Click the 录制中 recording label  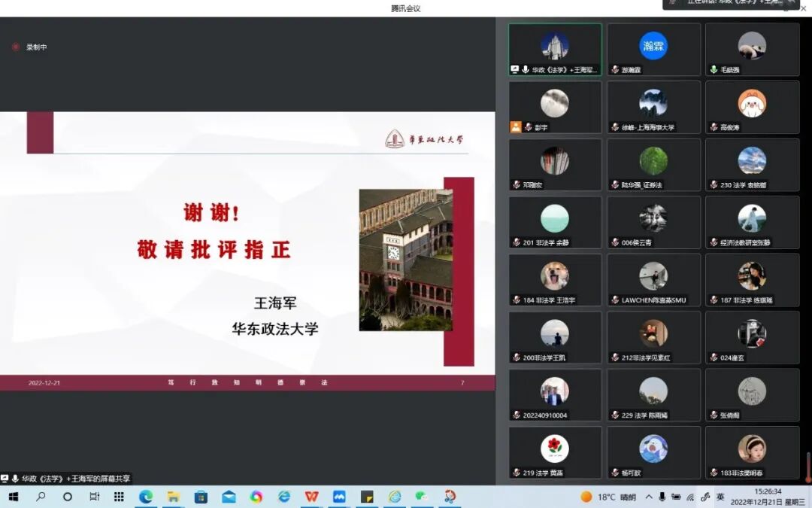pyautogui.click(x=34, y=47)
